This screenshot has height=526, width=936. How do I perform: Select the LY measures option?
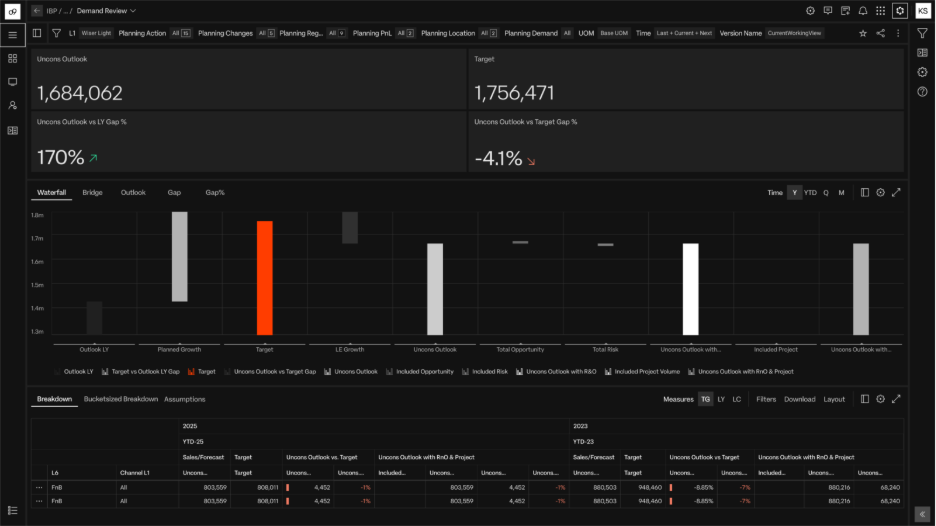(x=721, y=399)
